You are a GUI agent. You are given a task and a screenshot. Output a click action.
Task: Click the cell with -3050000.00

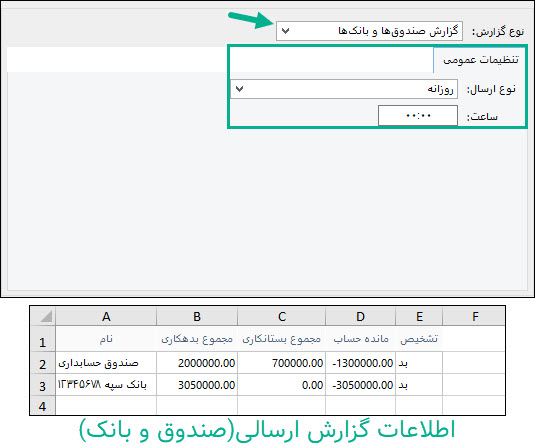(x=361, y=385)
